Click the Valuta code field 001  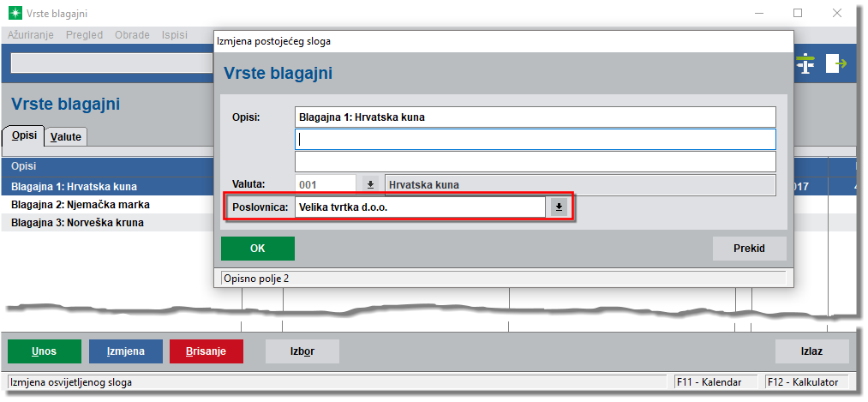(326, 185)
